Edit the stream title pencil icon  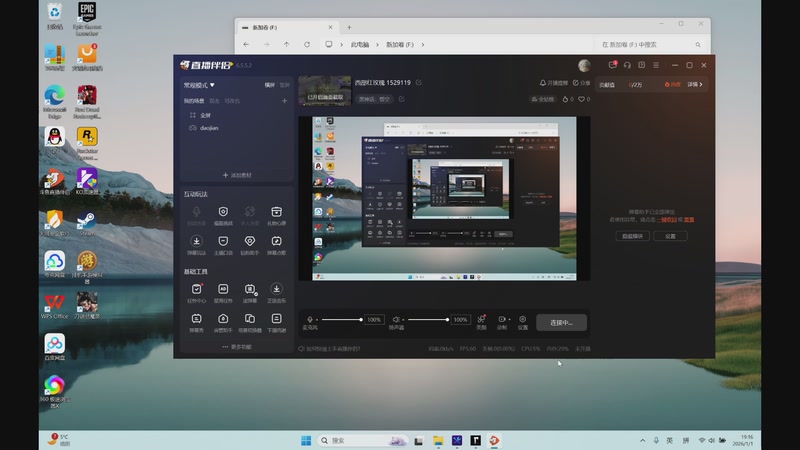[418, 82]
